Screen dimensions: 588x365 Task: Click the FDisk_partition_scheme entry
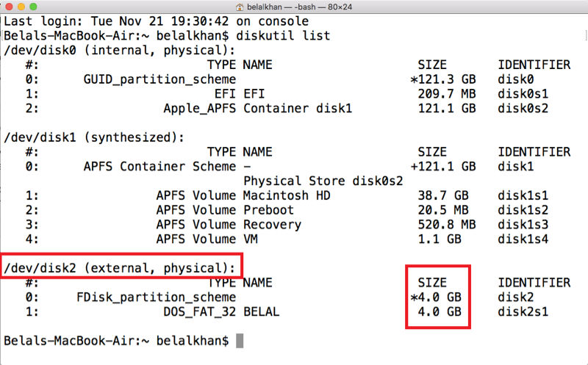click(157, 297)
